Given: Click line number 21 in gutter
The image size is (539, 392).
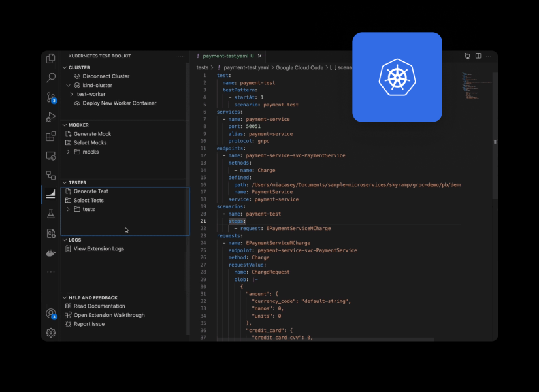Looking at the screenshot, I should point(203,221).
